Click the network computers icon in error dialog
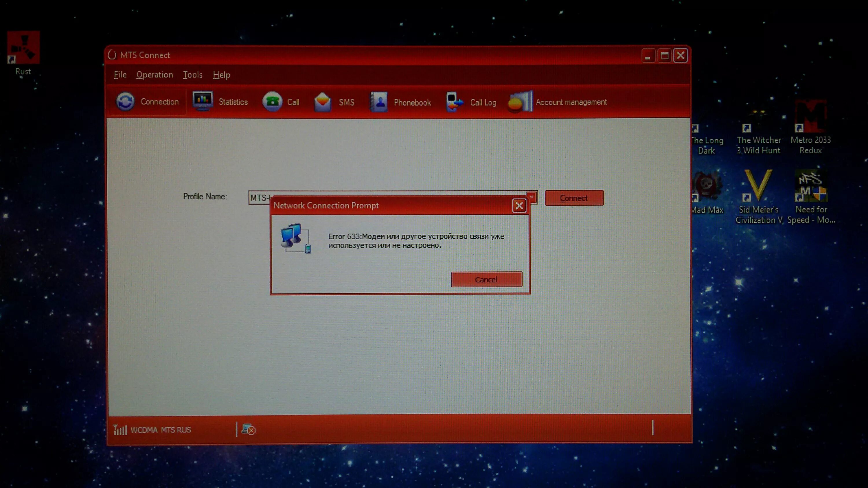The image size is (868, 488). click(296, 238)
